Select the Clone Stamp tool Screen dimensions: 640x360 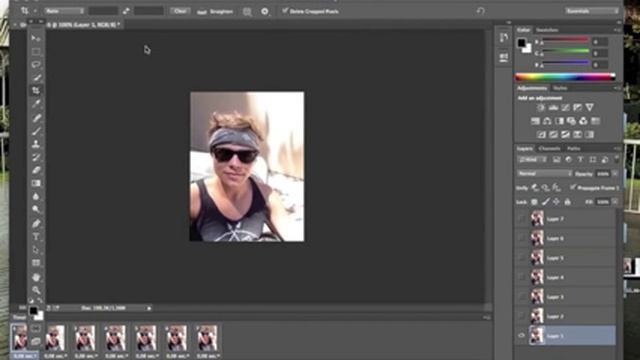pos(36,144)
